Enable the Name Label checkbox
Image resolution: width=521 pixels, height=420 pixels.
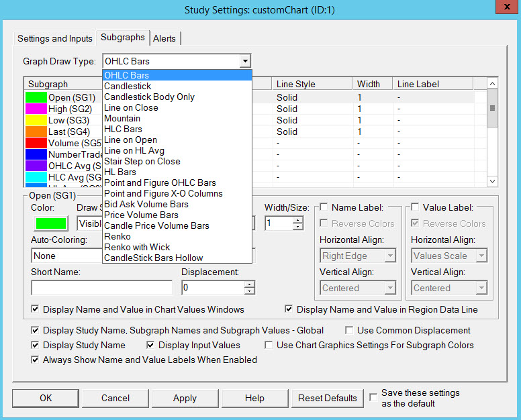[324, 207]
